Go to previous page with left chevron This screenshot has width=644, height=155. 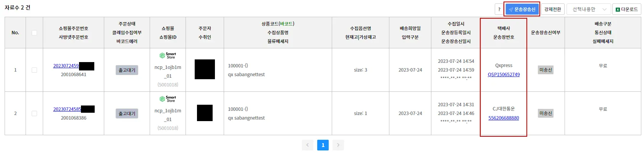(307, 145)
